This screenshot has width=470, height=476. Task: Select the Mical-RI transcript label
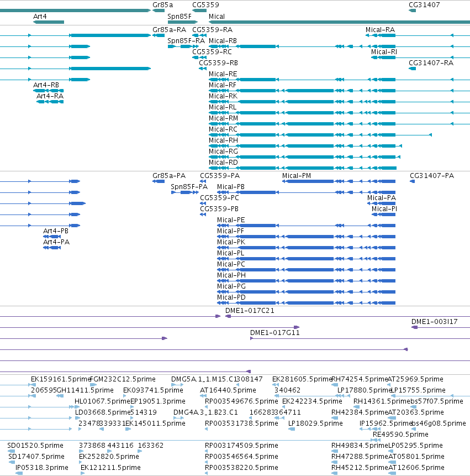pyautogui.click(x=384, y=52)
